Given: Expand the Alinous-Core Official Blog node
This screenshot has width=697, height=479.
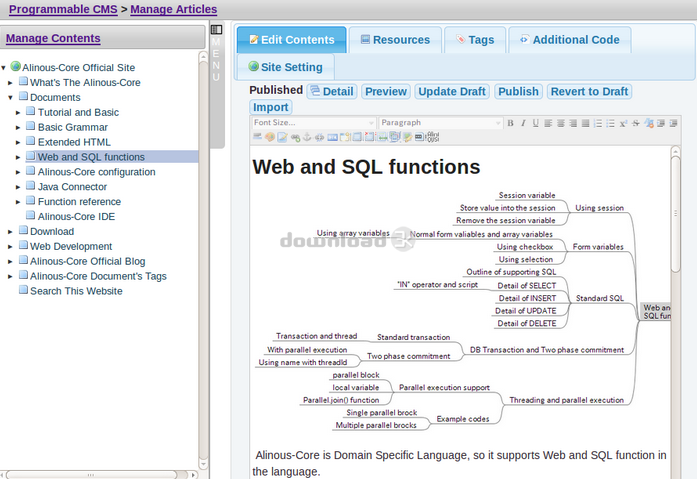Looking at the screenshot, I should click(10, 262).
